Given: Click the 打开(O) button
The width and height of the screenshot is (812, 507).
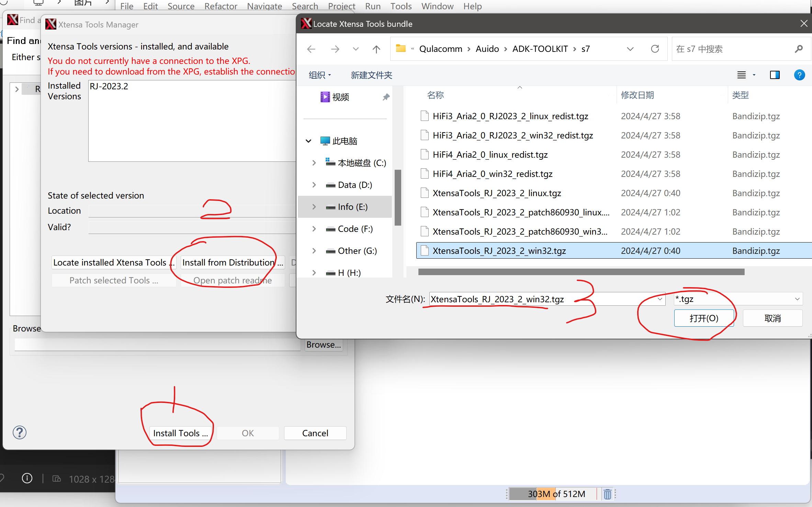Looking at the screenshot, I should [704, 318].
